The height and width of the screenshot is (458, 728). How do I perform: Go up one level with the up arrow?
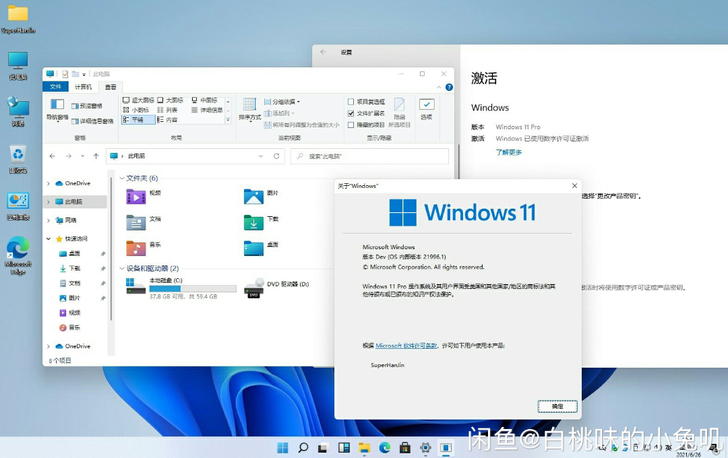point(96,156)
